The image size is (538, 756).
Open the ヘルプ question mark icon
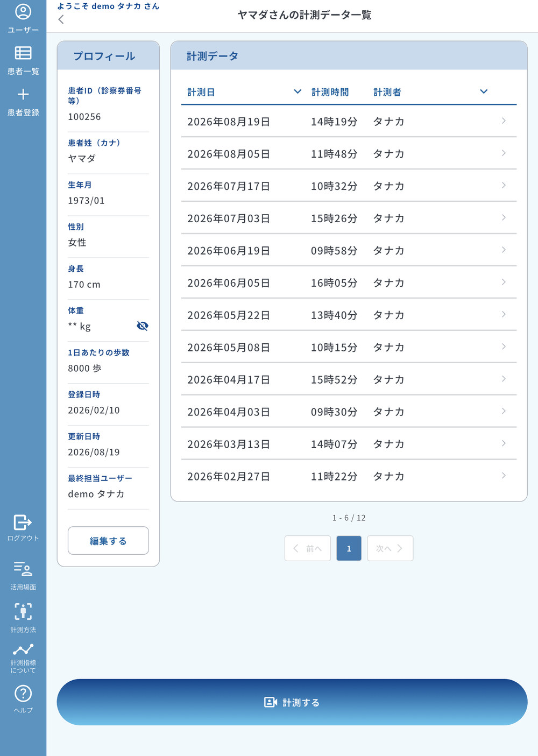click(x=23, y=694)
